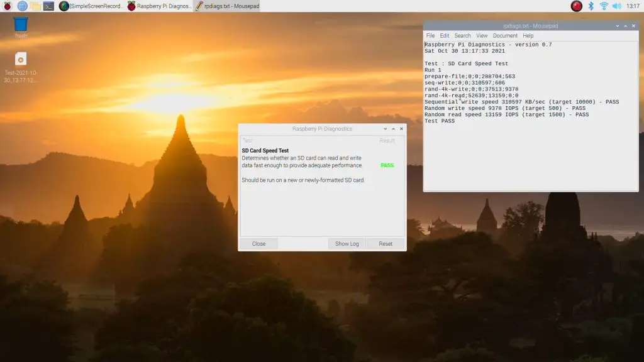644x362 pixels.
Task: Launch the web browser globe icon
Action: click(22, 6)
